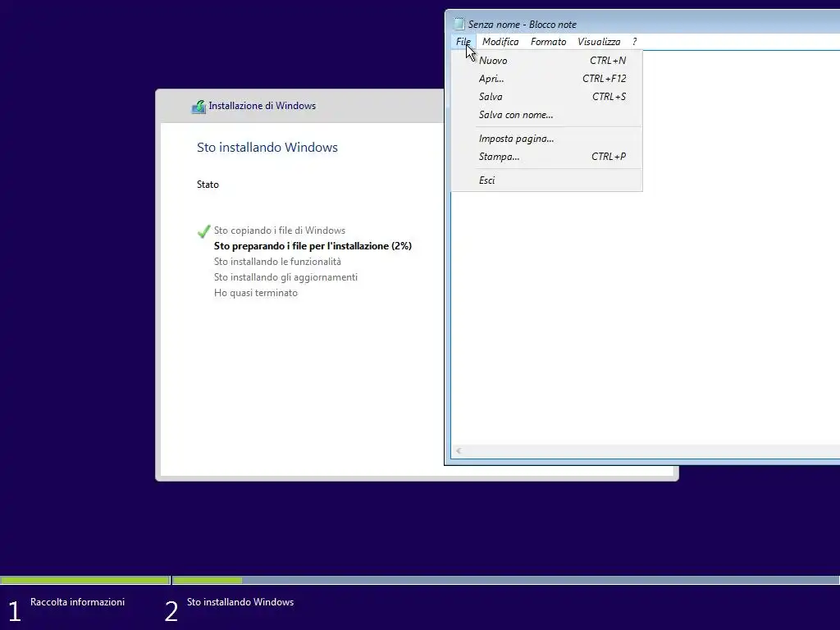Click the left arrow of Notepad's horizontal scrollbar
The image size is (840, 630).
point(459,451)
